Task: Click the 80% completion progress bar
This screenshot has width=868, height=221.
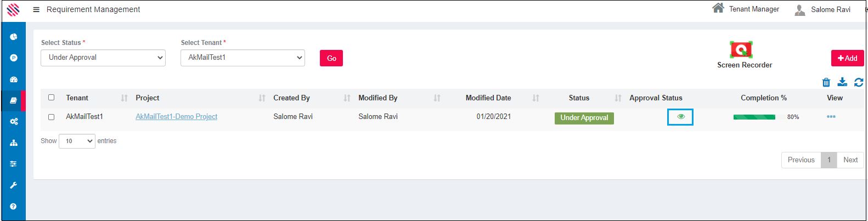Action: [754, 117]
